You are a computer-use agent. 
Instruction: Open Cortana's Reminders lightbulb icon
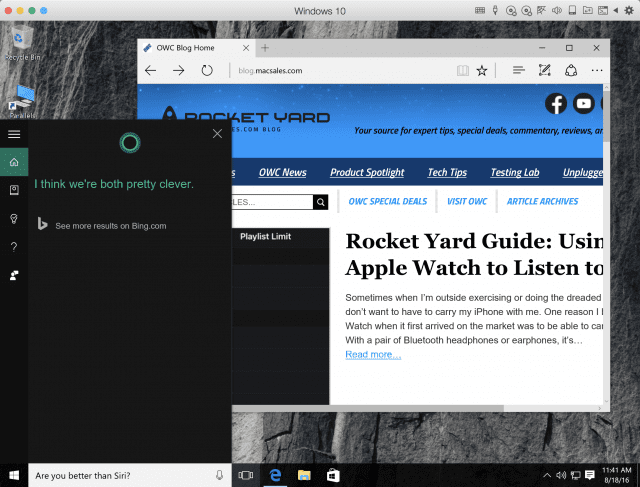click(x=14, y=218)
